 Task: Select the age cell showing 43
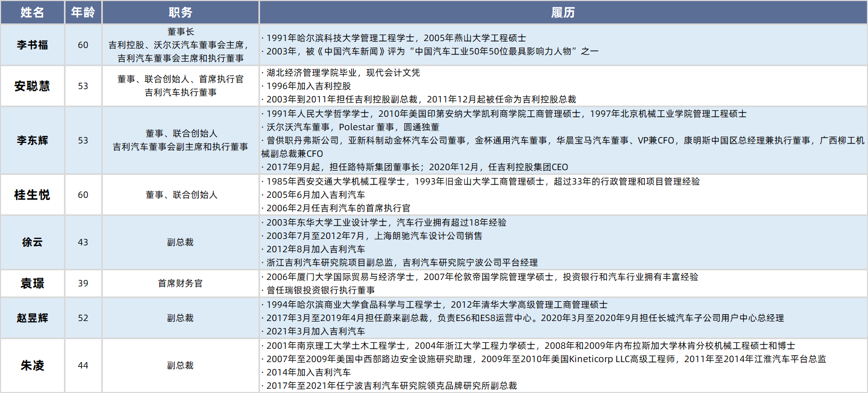click(x=83, y=242)
